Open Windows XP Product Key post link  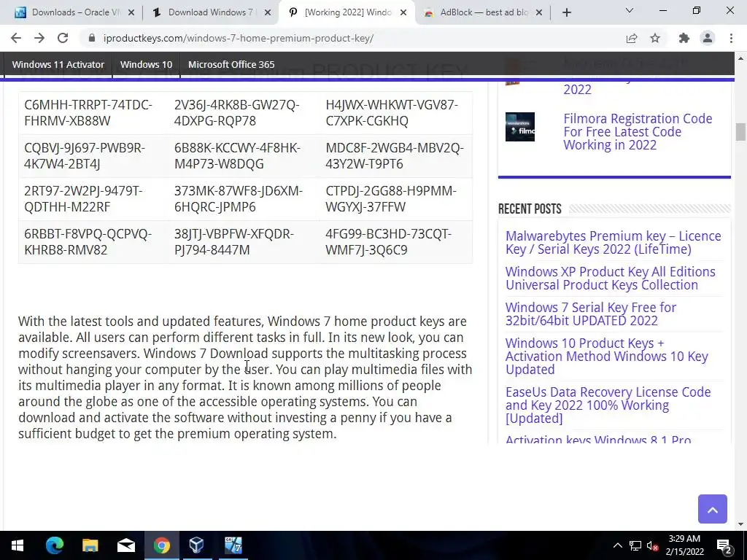pos(611,278)
